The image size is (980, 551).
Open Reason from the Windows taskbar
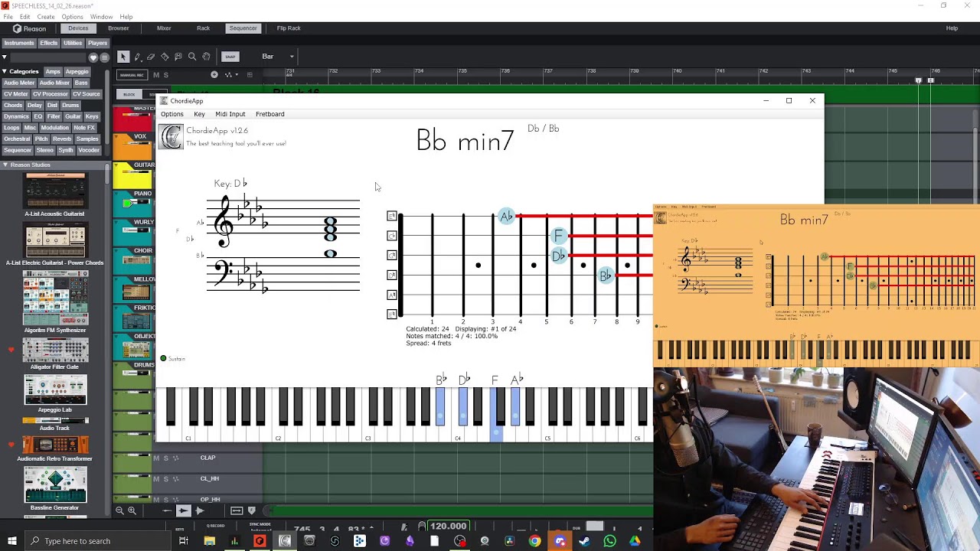(260, 541)
